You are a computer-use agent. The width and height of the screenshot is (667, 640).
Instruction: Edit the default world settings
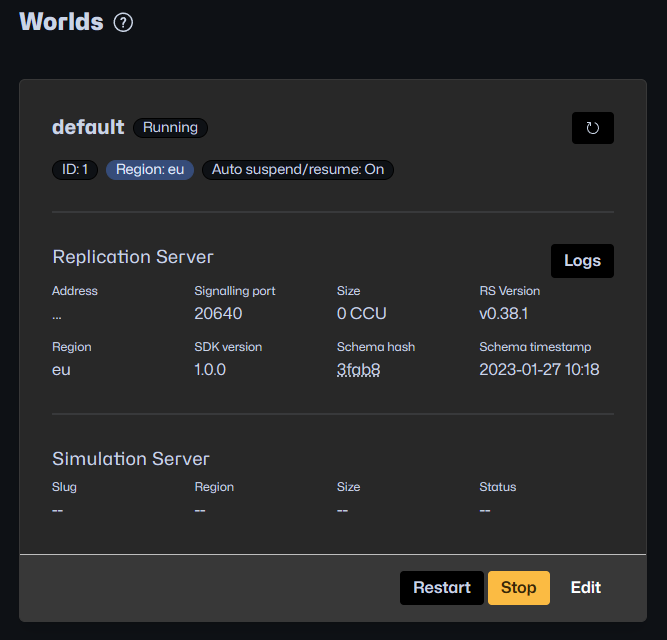coord(585,588)
